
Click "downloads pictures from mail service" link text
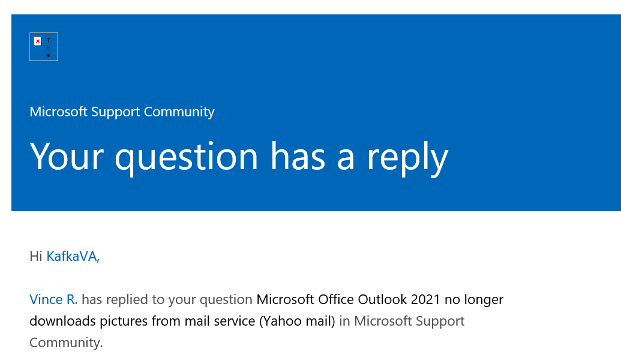[142, 321]
